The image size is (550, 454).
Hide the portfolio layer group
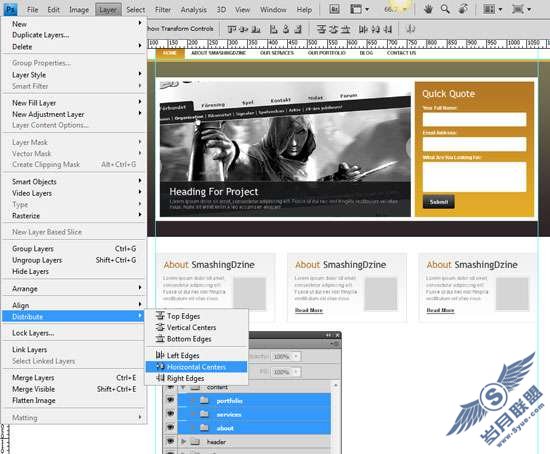170,400
